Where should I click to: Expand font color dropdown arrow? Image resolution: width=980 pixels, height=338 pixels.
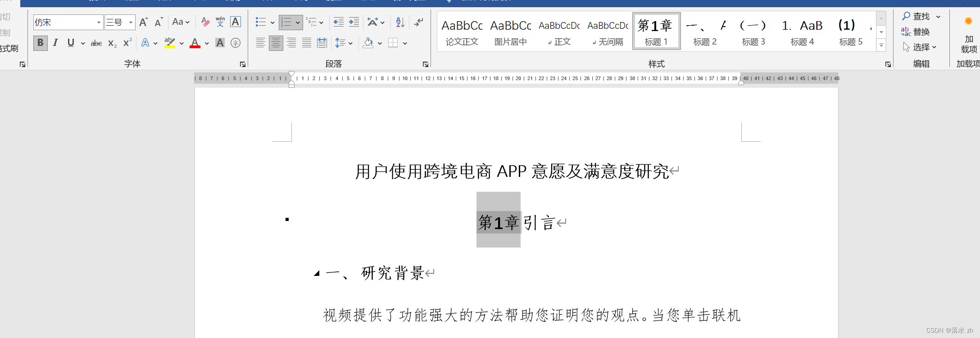207,44
